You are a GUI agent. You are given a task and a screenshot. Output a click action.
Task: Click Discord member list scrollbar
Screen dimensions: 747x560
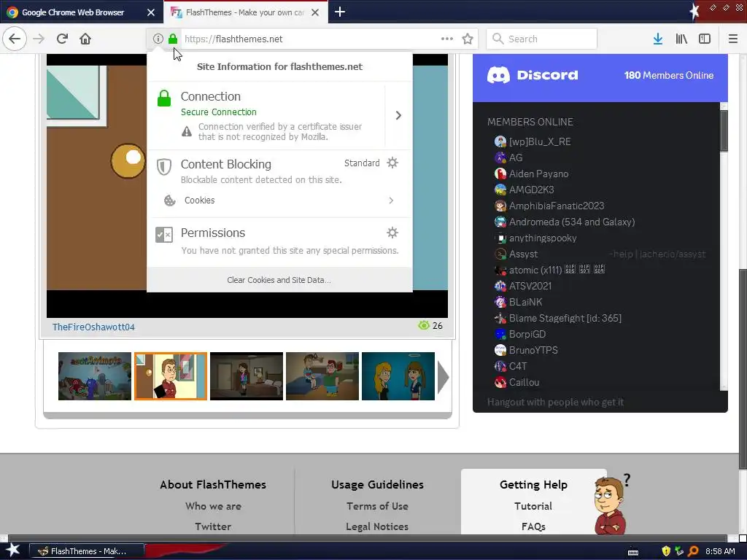pos(724,131)
